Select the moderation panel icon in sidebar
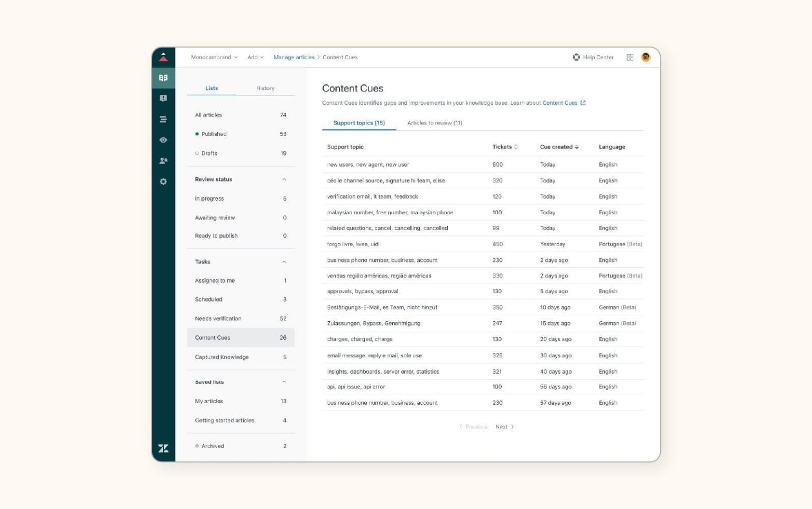 [x=163, y=98]
